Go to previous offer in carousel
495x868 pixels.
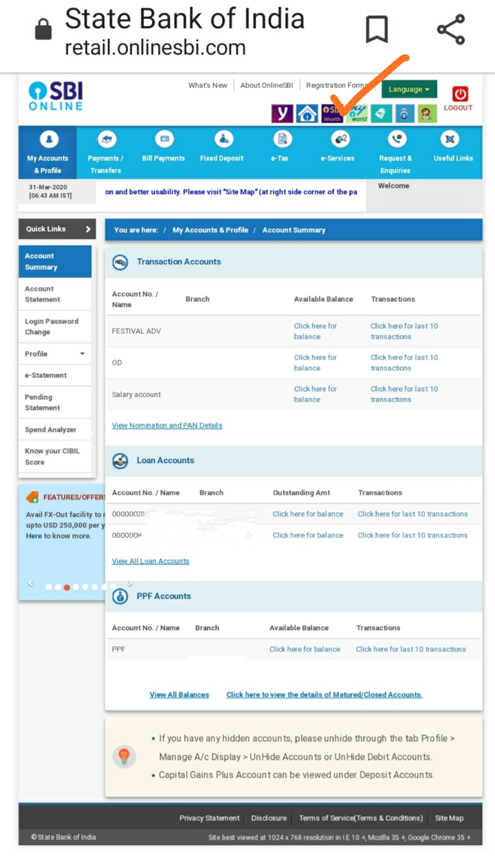(x=31, y=583)
